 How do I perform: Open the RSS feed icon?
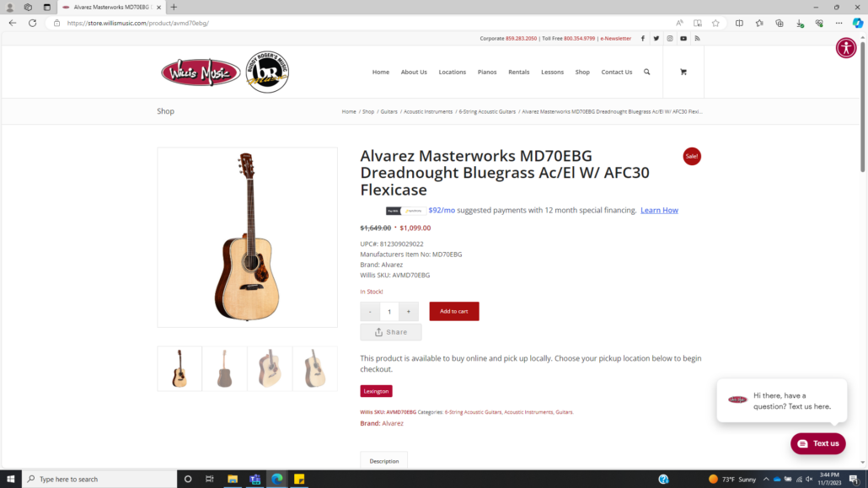click(698, 39)
